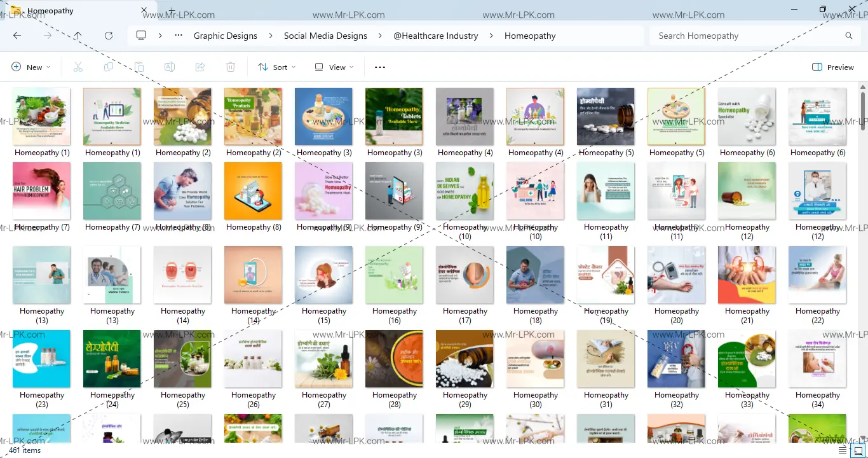Click the Copy icon in toolbar

click(109, 67)
